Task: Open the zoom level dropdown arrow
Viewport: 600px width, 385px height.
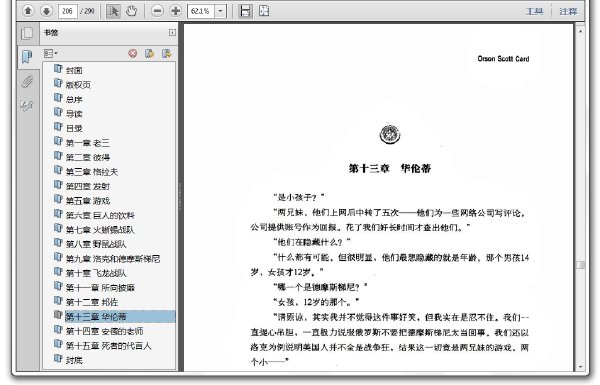Action: tap(220, 11)
